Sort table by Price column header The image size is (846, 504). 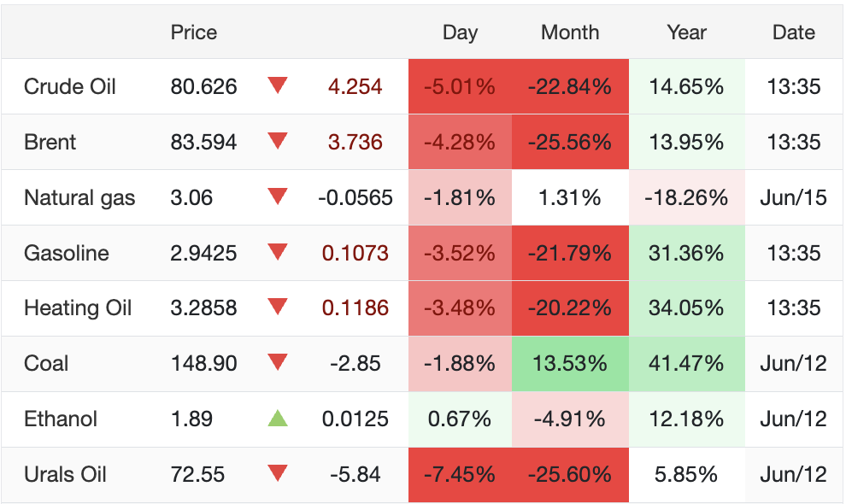194,32
